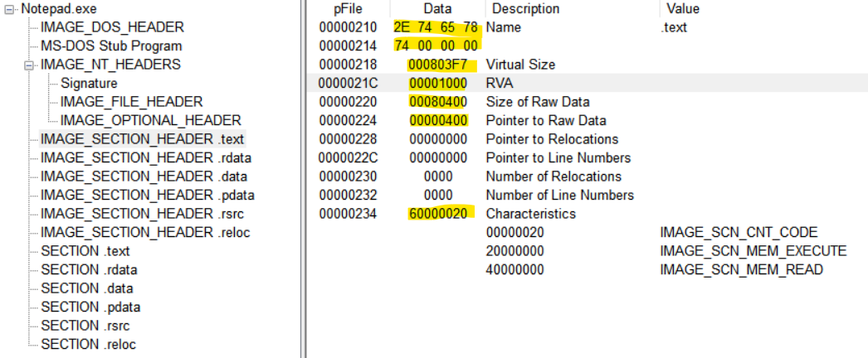This screenshot has height=358, width=868.
Task: Open SECTION .pdata in tree
Action: (x=90, y=307)
